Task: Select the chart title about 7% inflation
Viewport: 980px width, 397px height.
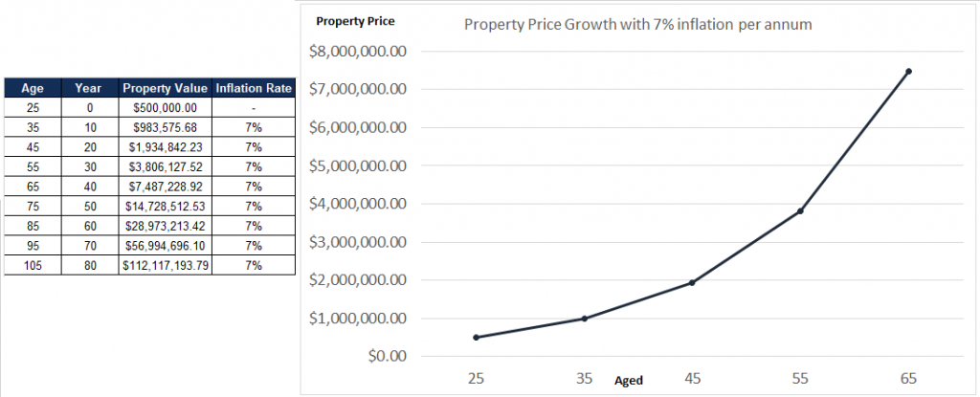Action: [x=637, y=25]
